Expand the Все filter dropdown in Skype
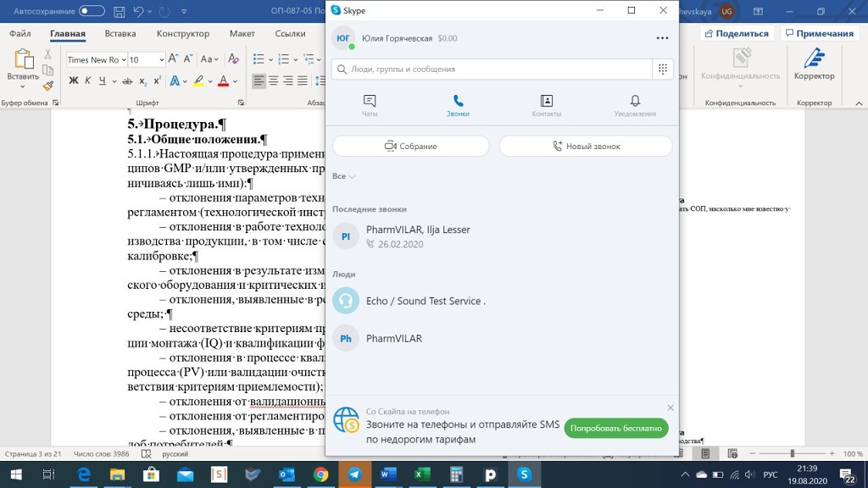 click(344, 176)
